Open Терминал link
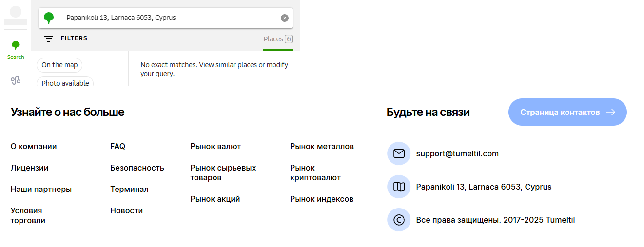 click(130, 189)
